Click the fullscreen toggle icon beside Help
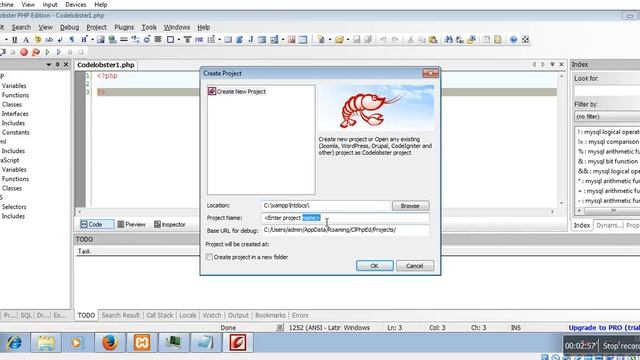The image size is (640, 360). pyautogui.click(x=525, y=40)
